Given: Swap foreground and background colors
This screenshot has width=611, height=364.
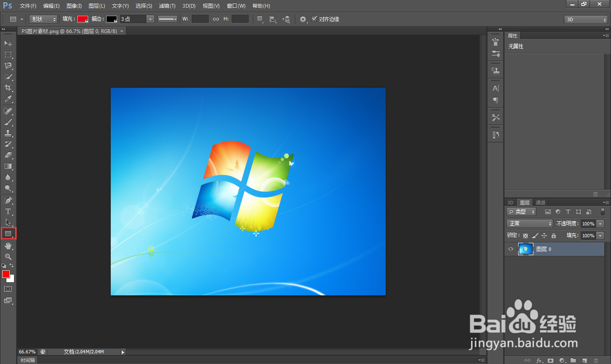Looking at the screenshot, I should point(11,265).
